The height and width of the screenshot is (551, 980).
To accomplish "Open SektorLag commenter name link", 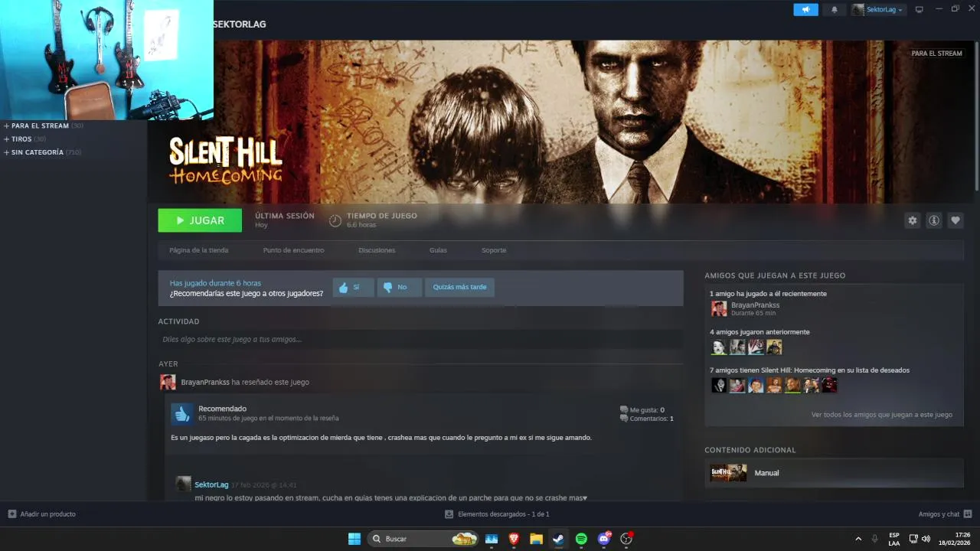I will pyautogui.click(x=211, y=484).
